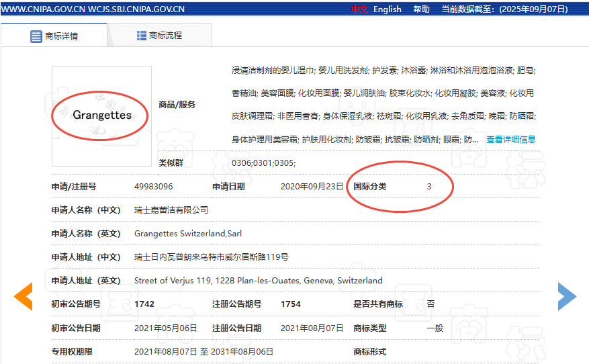Open 查看详细信息 link for goods details
The image size is (589, 364).
511,140
